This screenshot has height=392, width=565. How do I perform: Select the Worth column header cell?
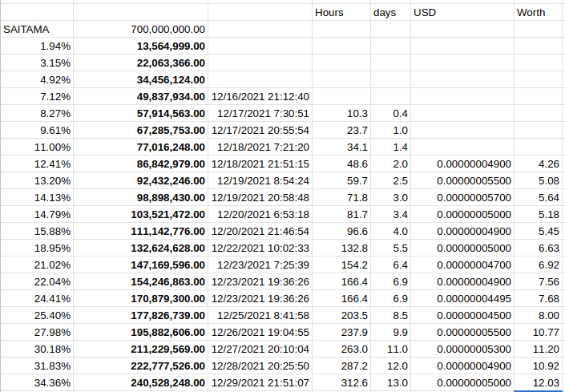pos(539,12)
